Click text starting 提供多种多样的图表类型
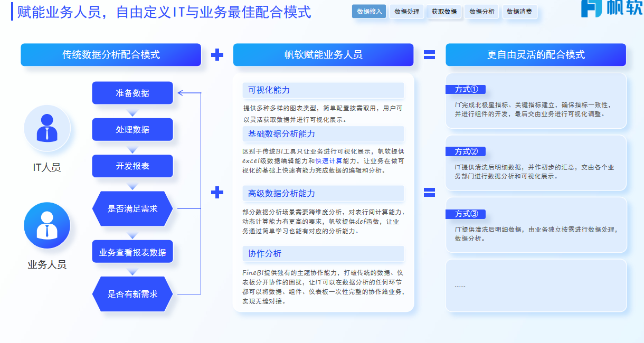 point(323,113)
